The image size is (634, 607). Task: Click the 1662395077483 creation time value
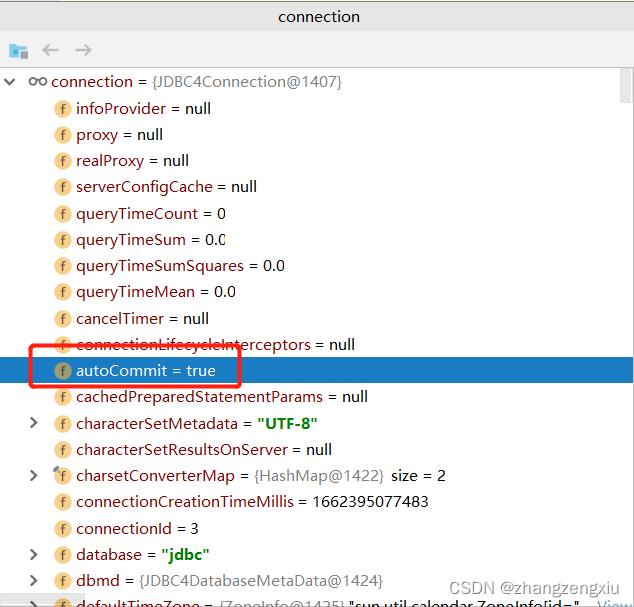click(x=370, y=502)
